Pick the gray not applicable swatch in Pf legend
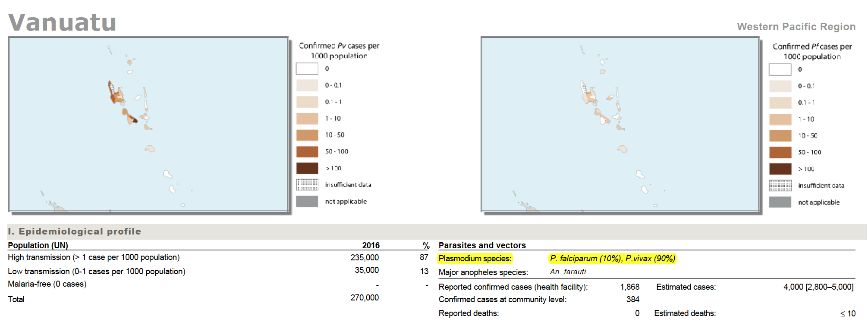The height and width of the screenshot is (322, 868). click(x=780, y=202)
